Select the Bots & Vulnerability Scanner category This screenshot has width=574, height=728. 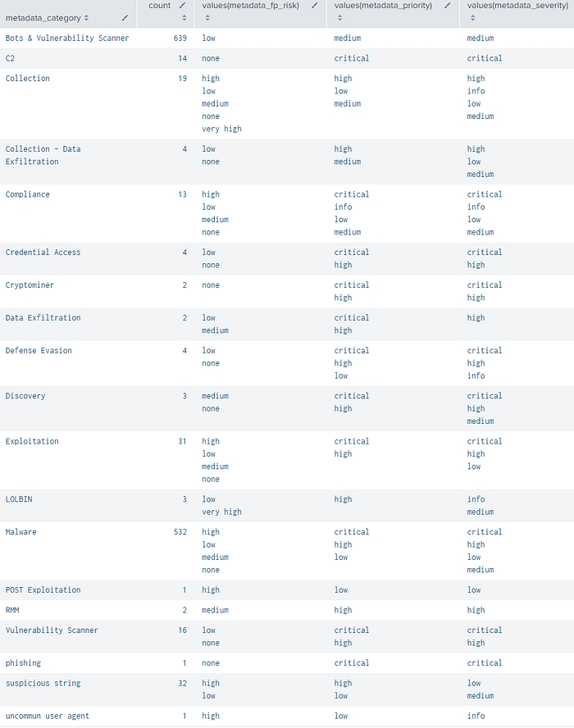(x=67, y=39)
